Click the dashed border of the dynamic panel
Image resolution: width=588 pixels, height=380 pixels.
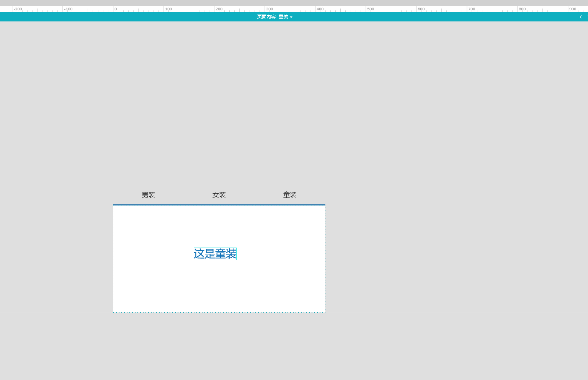click(219, 312)
